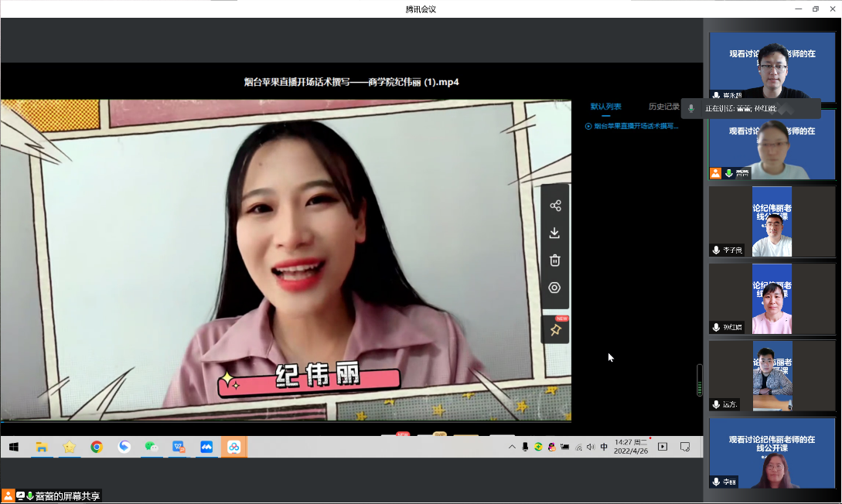Click the video title ending in (1).mp4
This screenshot has width=842, height=504.
pos(351,82)
